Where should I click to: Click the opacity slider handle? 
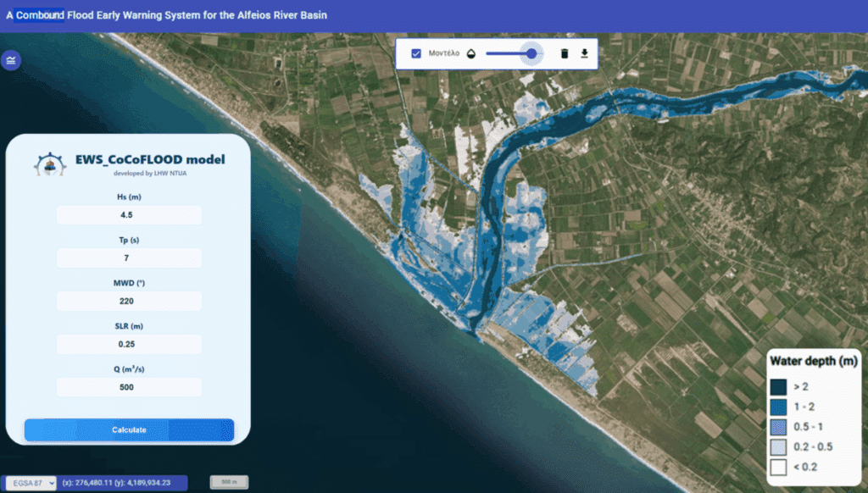coord(531,53)
